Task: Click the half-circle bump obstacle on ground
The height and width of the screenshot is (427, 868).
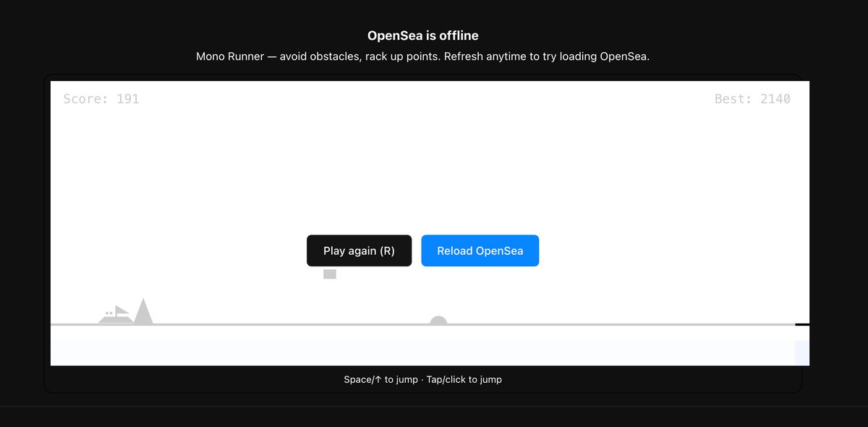Action: pos(438,320)
